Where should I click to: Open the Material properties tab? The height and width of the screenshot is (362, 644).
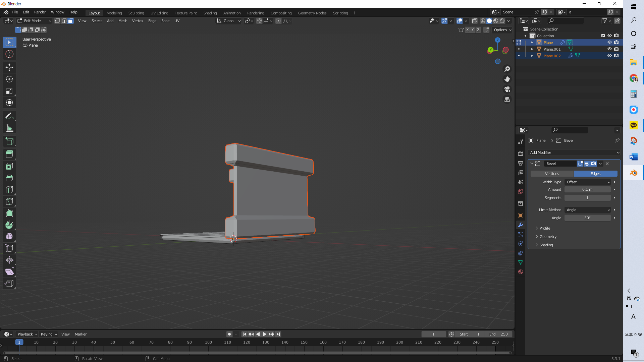(521, 272)
